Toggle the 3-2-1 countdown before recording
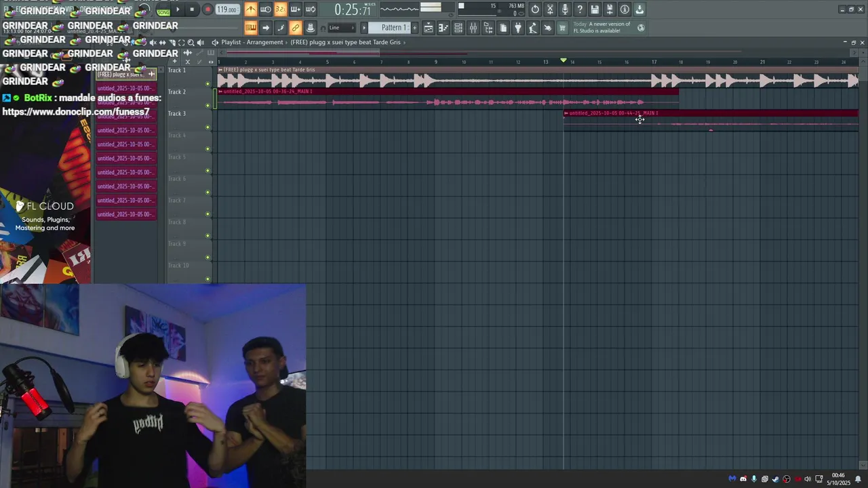The height and width of the screenshot is (488, 868). click(x=281, y=9)
